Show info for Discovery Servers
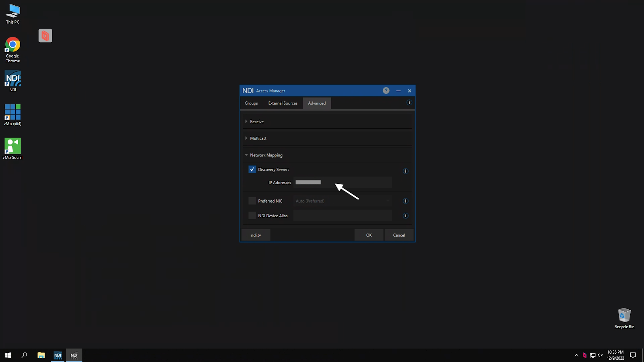Screen dimensions: 644x362 (405, 171)
